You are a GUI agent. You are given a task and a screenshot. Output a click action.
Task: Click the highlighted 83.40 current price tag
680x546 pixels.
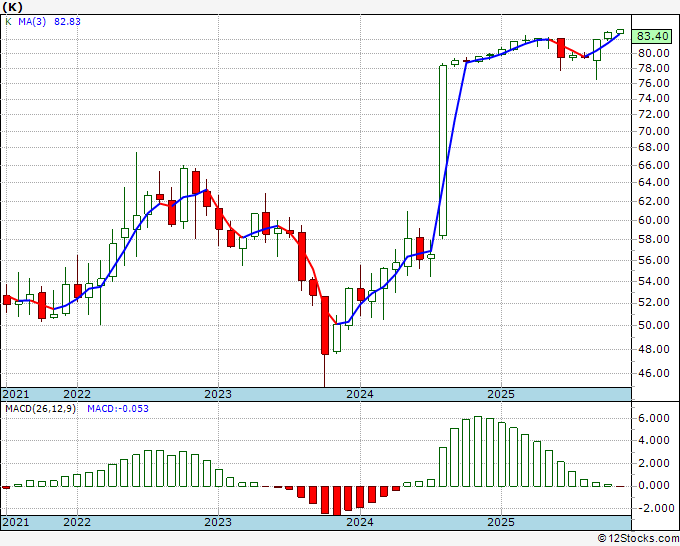[653, 36]
